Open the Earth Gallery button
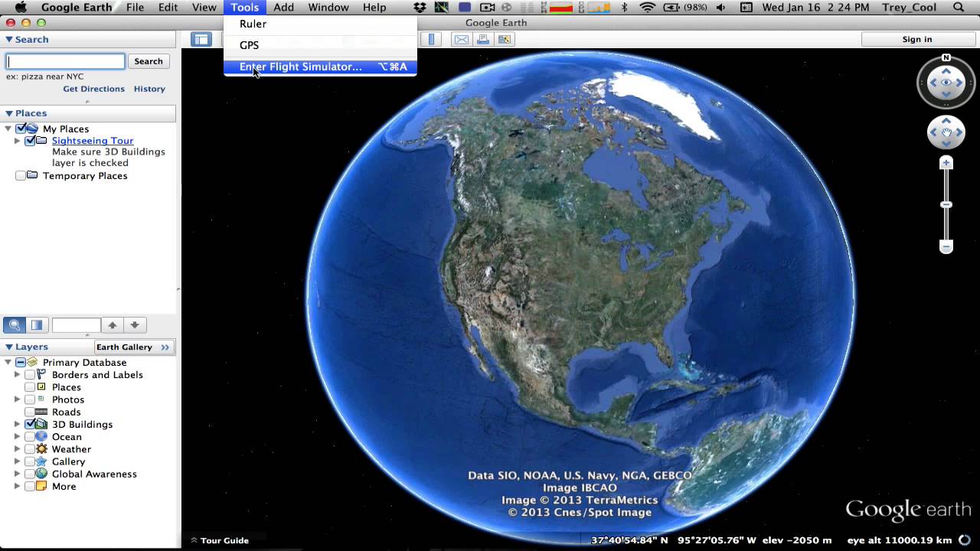Viewport: 980px width, 551px height. click(132, 347)
